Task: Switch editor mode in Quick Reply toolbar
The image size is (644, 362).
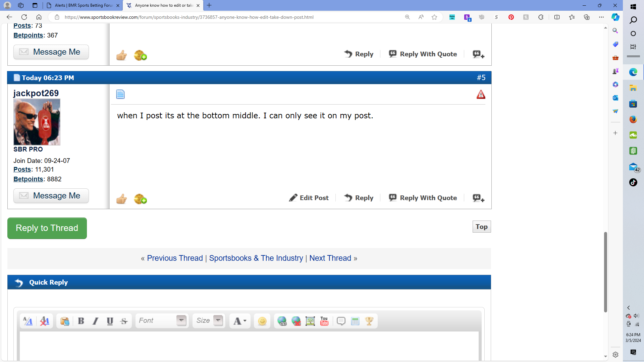Action: 28,321
